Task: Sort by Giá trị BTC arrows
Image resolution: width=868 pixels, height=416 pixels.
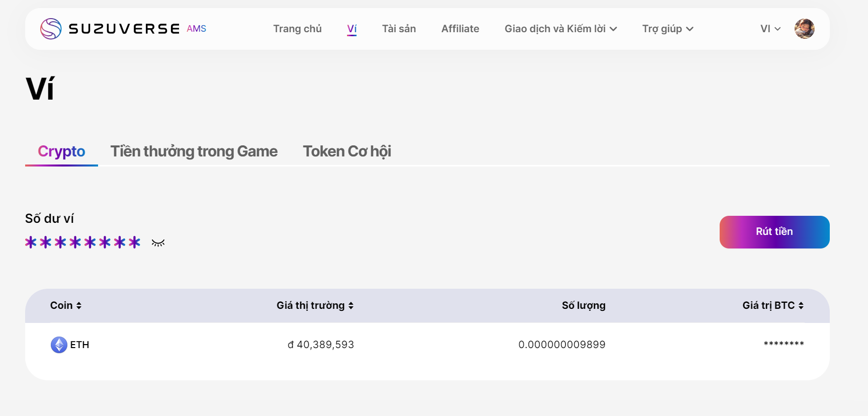Action: click(801, 305)
